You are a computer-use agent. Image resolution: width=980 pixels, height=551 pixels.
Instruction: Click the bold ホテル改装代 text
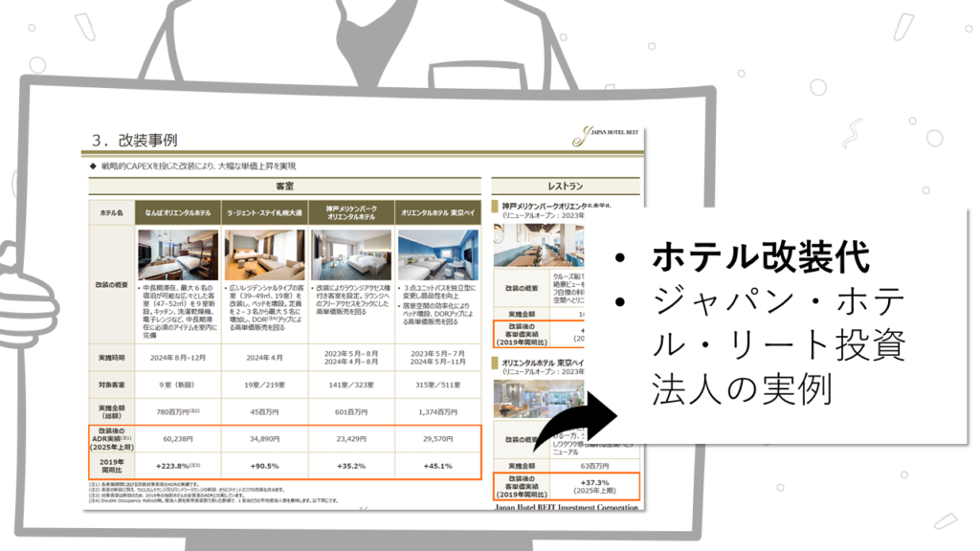(x=761, y=258)
